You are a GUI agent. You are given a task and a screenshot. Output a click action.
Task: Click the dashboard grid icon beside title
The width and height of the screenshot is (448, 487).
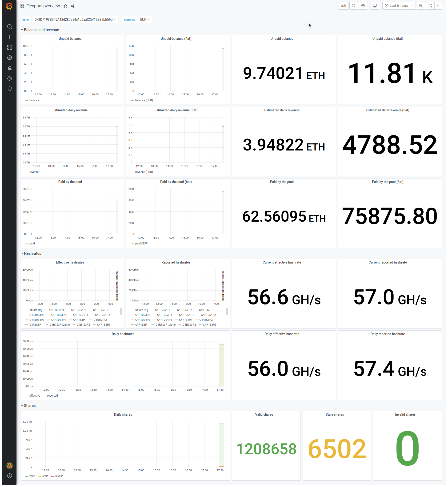pos(22,6)
